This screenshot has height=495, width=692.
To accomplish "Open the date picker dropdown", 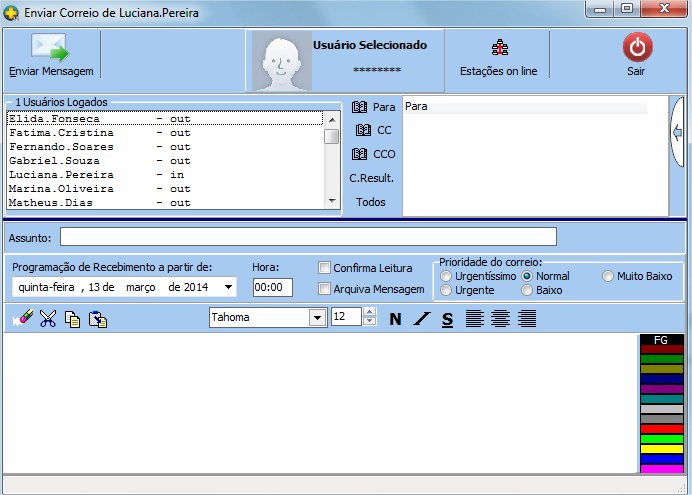I will click(229, 288).
